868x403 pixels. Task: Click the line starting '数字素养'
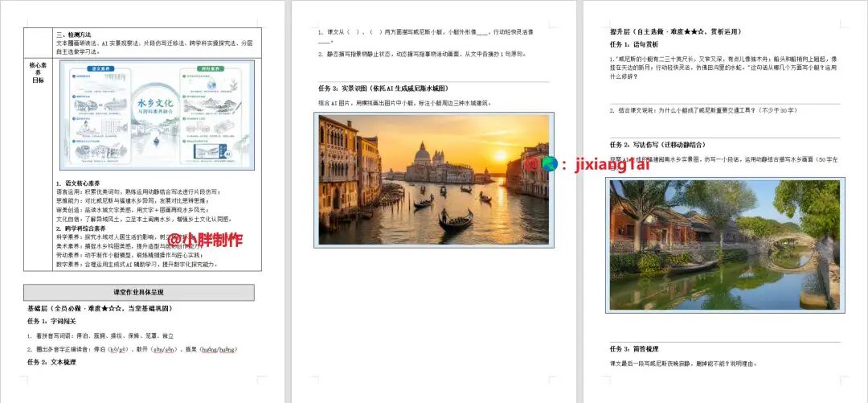tap(137, 265)
